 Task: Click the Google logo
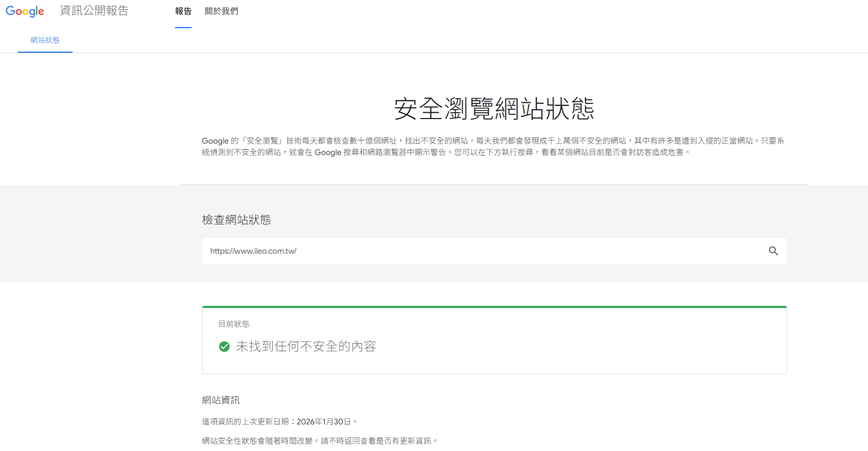click(x=25, y=11)
